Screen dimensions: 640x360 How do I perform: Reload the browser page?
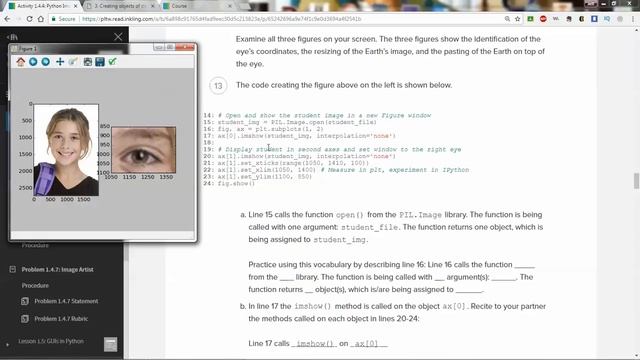(29, 19)
